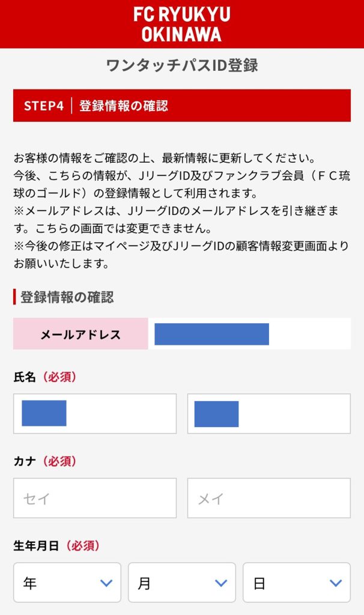
Task: Click the 登録情報の確認 section heading below instructions
Action: [x=66, y=297]
